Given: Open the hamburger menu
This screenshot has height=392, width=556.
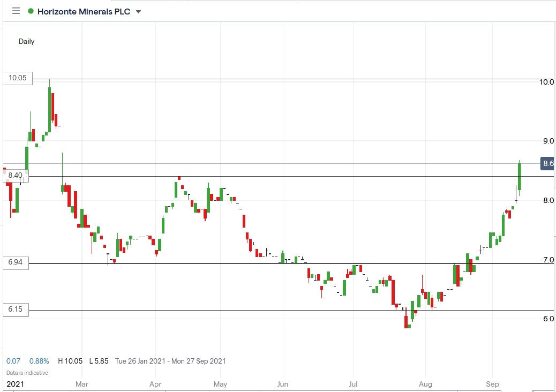Looking at the screenshot, I should 16,11.
